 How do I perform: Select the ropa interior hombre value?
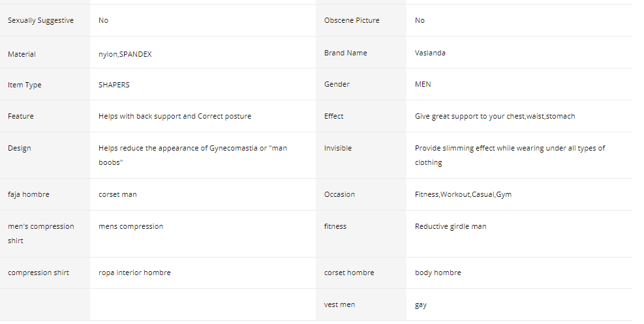(x=134, y=272)
